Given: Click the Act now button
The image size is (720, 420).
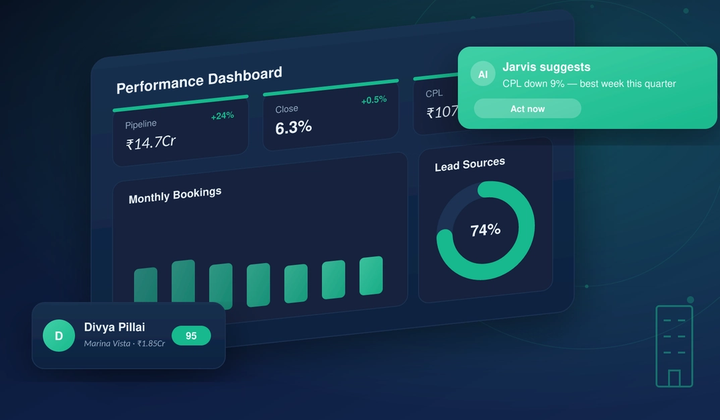Looking at the screenshot, I should pos(527,109).
